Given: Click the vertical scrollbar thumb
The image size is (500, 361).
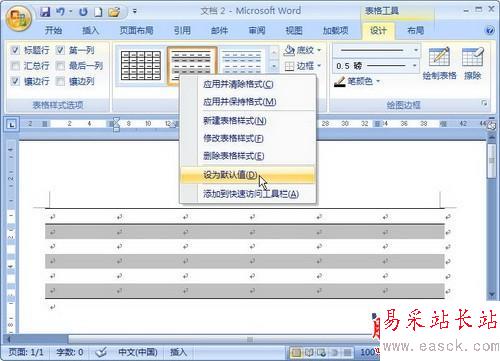Looking at the screenshot, I should click(492, 161).
